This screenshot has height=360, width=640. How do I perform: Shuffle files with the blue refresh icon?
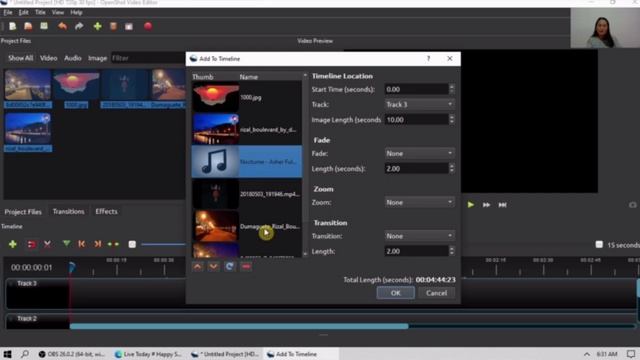pos(230,267)
